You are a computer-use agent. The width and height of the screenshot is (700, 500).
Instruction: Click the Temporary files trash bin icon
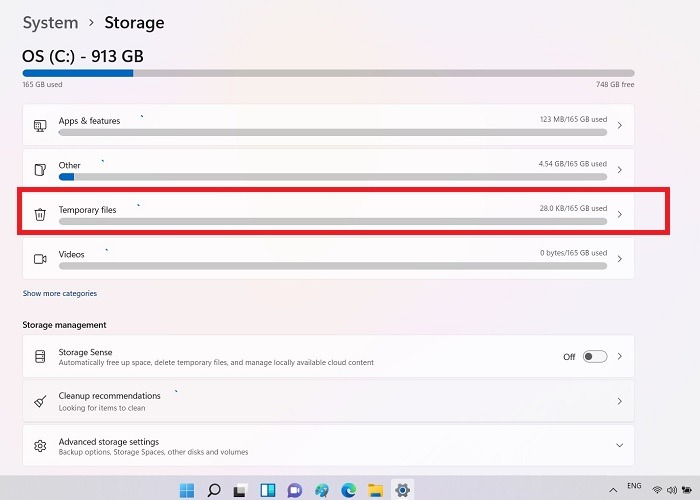click(x=40, y=214)
